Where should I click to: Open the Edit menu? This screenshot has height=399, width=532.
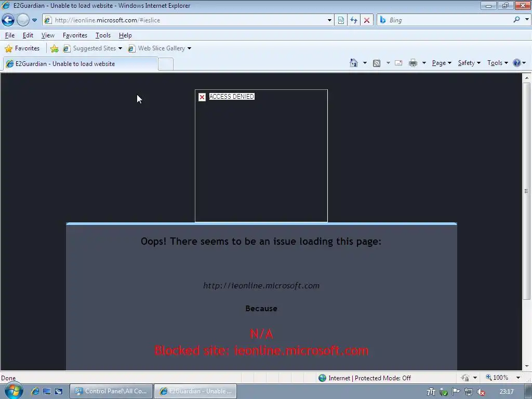28,35
